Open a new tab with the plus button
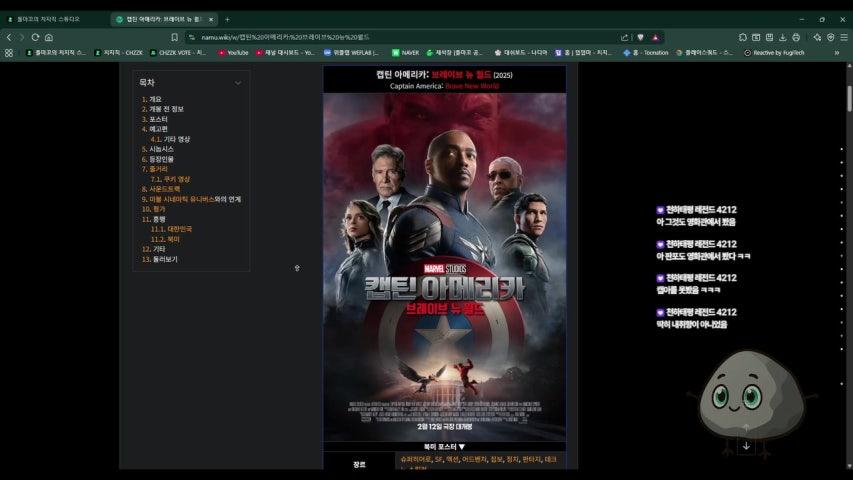Viewport: 853px width, 480px height. point(227,20)
